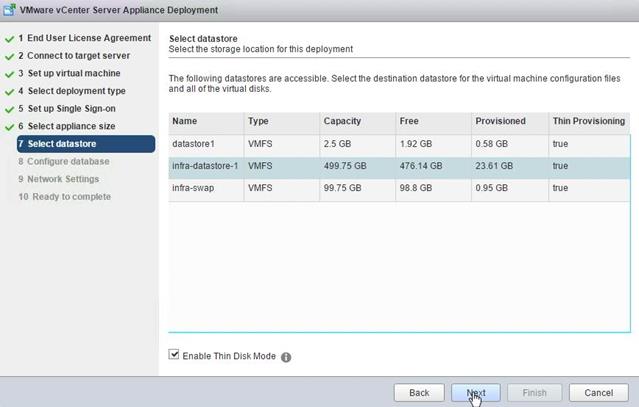Click the Next button

476,393
